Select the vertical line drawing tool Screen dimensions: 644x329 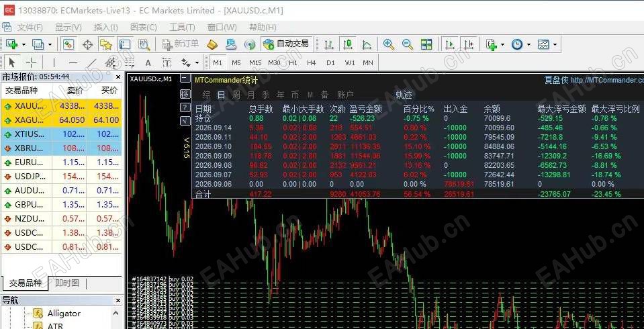(x=54, y=63)
